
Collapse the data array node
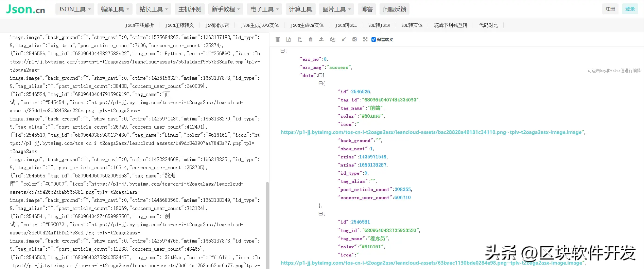tap(320, 75)
